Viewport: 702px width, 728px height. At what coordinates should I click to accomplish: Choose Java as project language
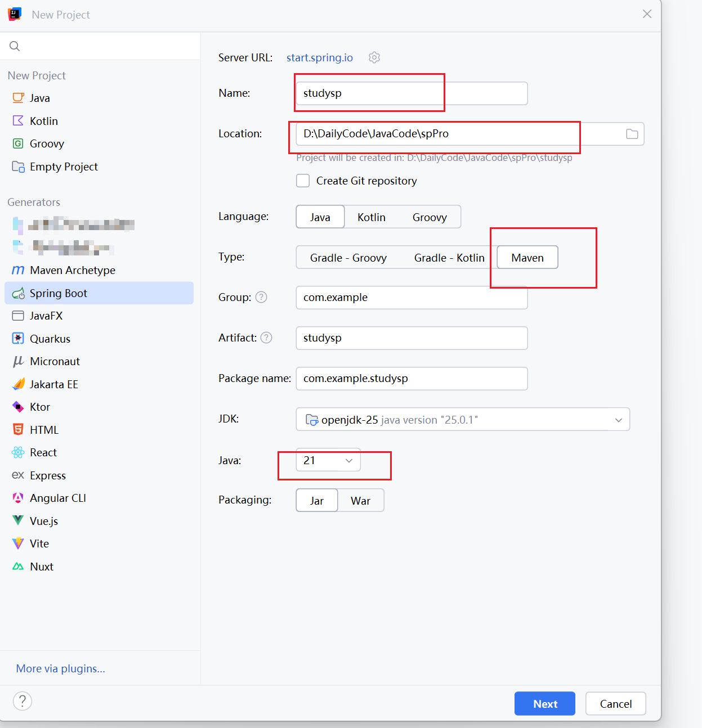coord(320,217)
